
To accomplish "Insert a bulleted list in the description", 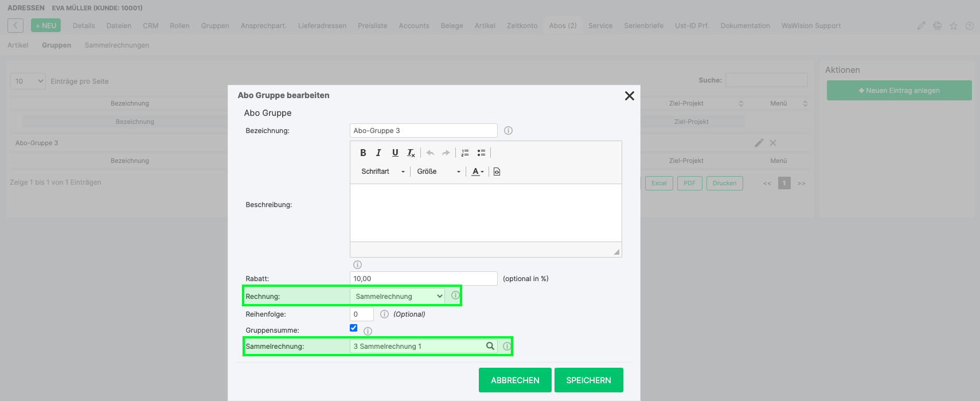I will pyautogui.click(x=481, y=153).
